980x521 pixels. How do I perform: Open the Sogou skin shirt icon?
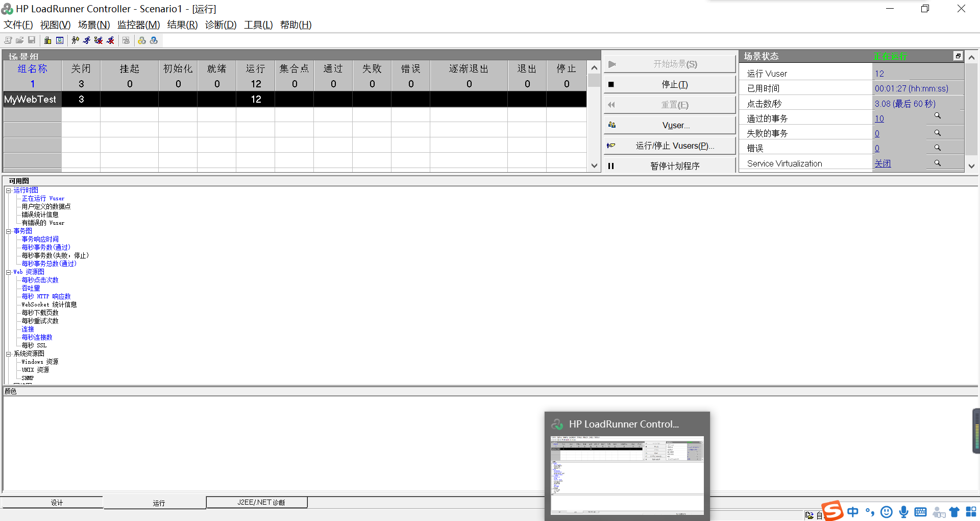pos(954,512)
